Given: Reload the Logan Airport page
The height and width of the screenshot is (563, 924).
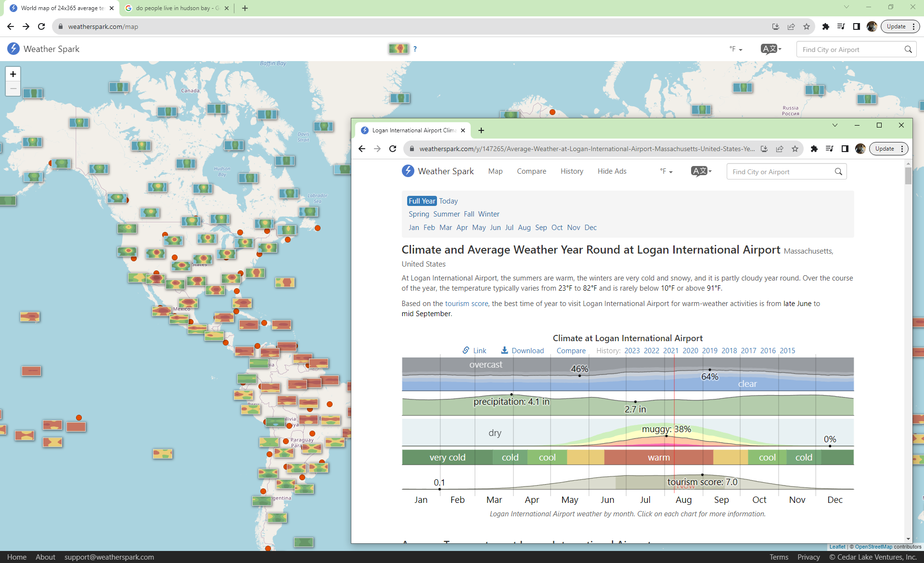Looking at the screenshot, I should (393, 149).
